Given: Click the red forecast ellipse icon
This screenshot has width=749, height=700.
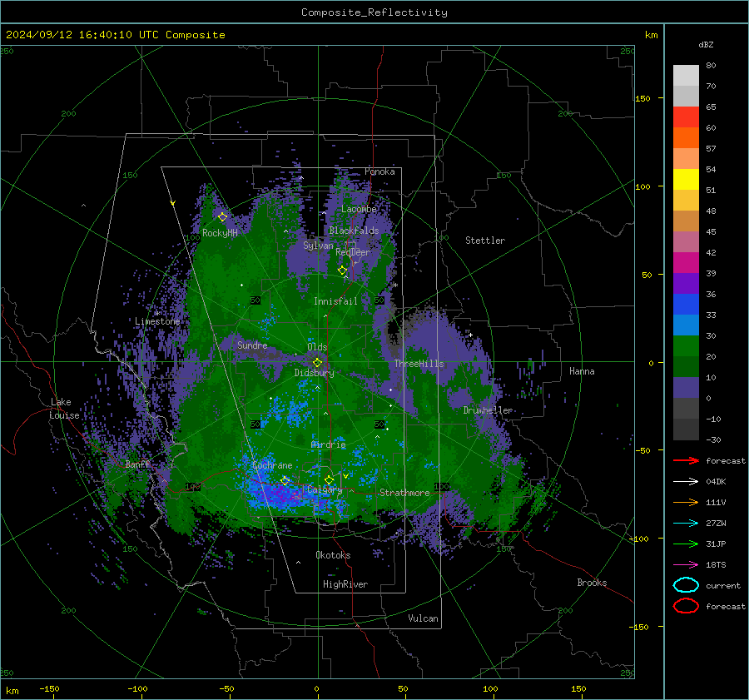Looking at the screenshot, I should tap(686, 606).
